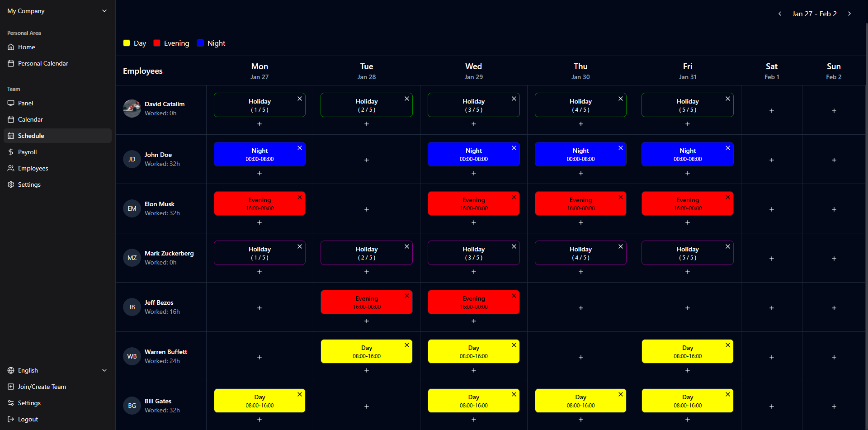
Task: Go to the next week using right chevron
Action: pos(849,14)
